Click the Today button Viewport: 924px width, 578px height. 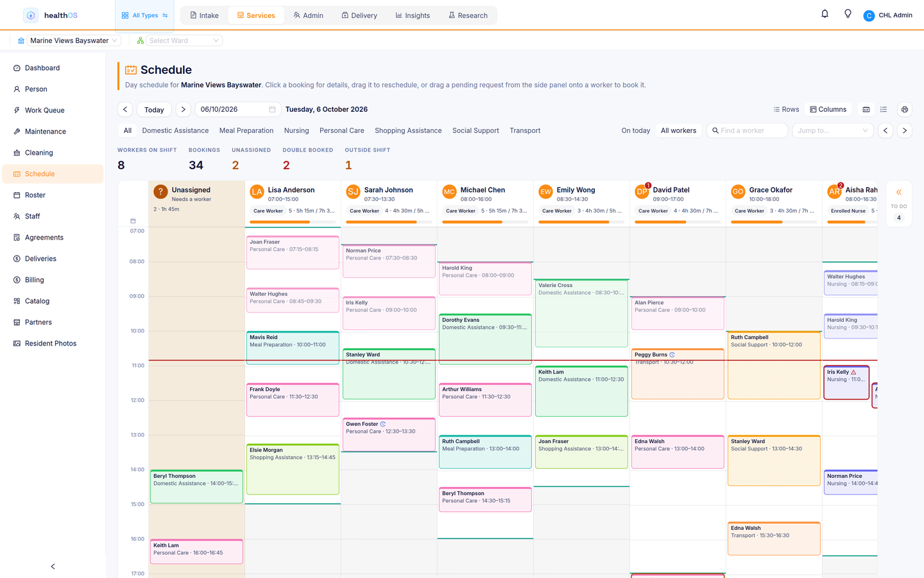[154, 110]
